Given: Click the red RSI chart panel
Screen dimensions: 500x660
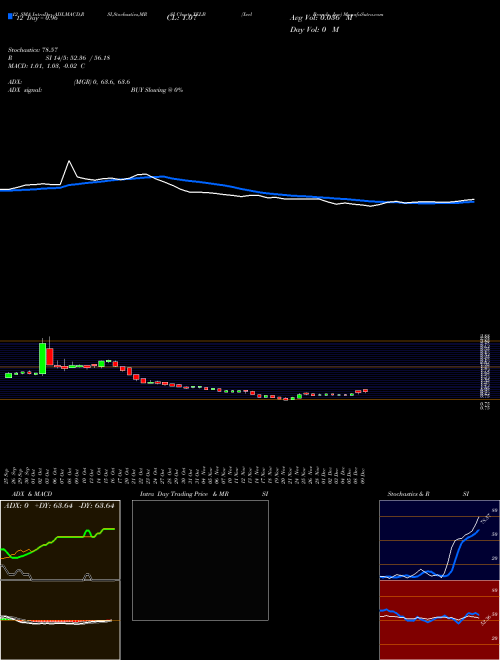Looking at the screenshot, I should (439, 620).
